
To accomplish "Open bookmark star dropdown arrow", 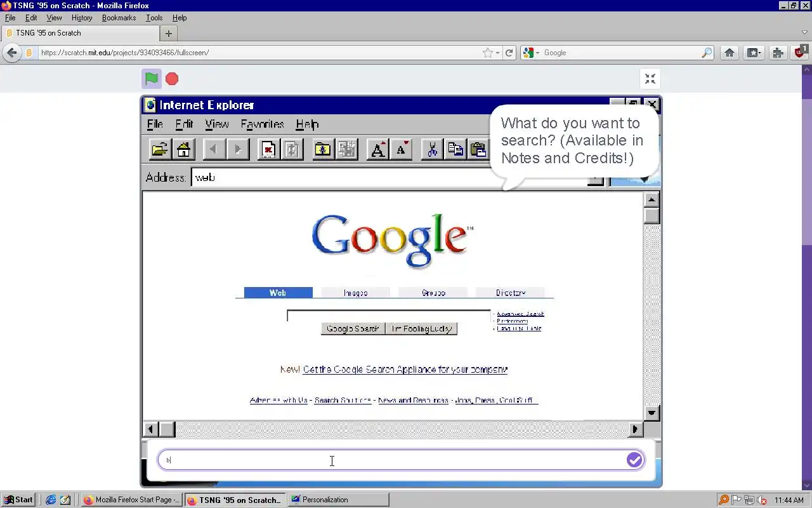I will point(497,53).
